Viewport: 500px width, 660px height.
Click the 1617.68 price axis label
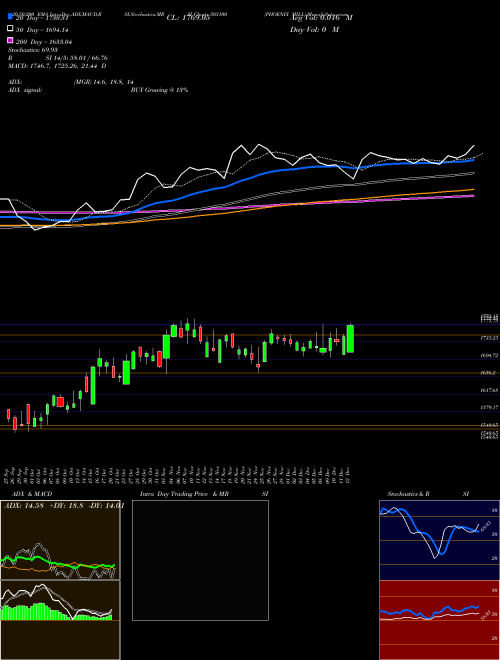490,391
